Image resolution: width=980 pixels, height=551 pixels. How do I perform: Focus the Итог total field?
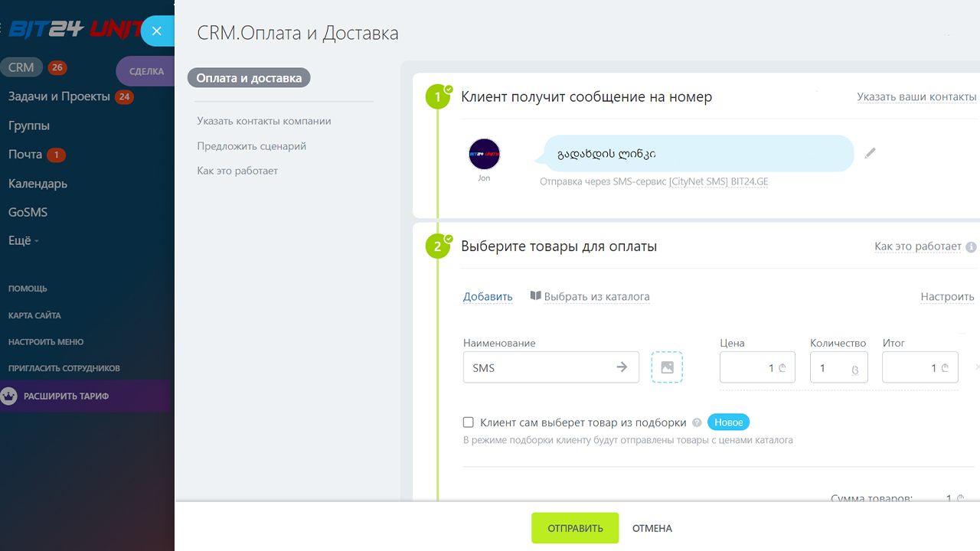(x=920, y=367)
